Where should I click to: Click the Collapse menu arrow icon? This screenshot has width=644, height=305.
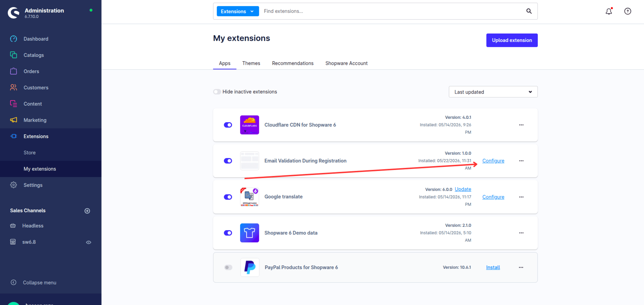point(13,283)
